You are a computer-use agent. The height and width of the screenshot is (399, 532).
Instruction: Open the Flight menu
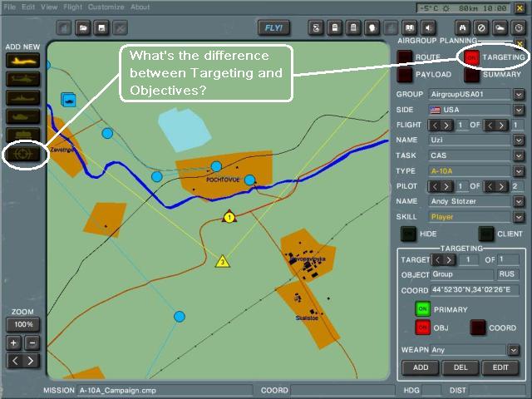[73, 7]
